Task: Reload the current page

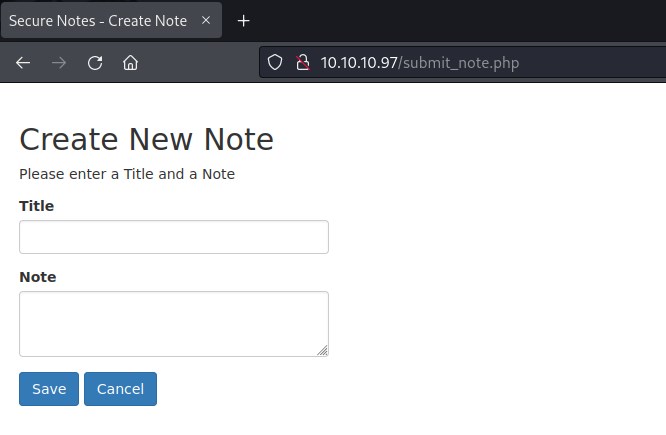Action: pyautogui.click(x=95, y=63)
